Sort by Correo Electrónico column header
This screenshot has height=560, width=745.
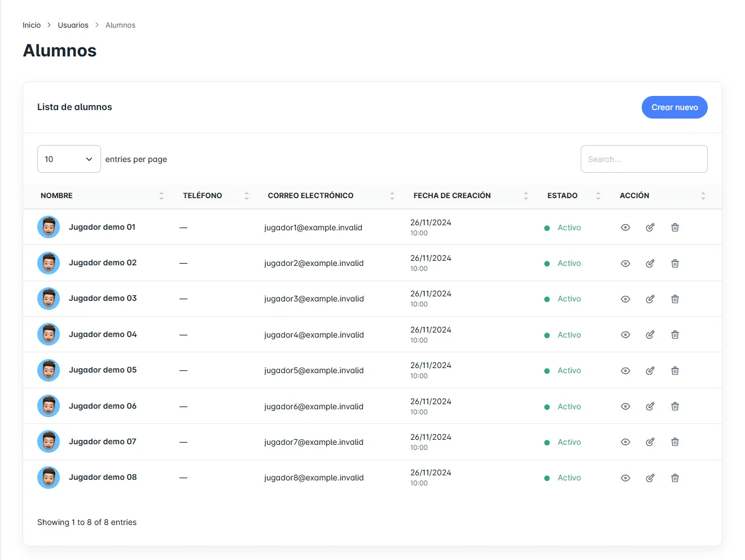click(331, 196)
